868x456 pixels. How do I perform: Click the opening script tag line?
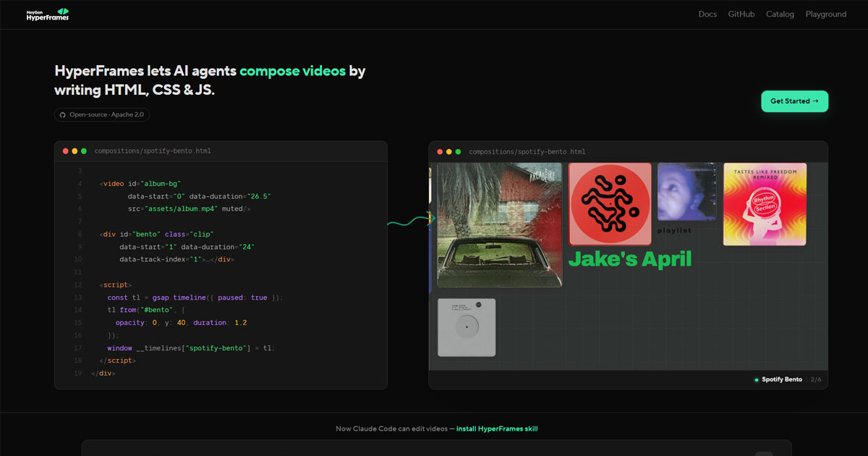(116, 284)
